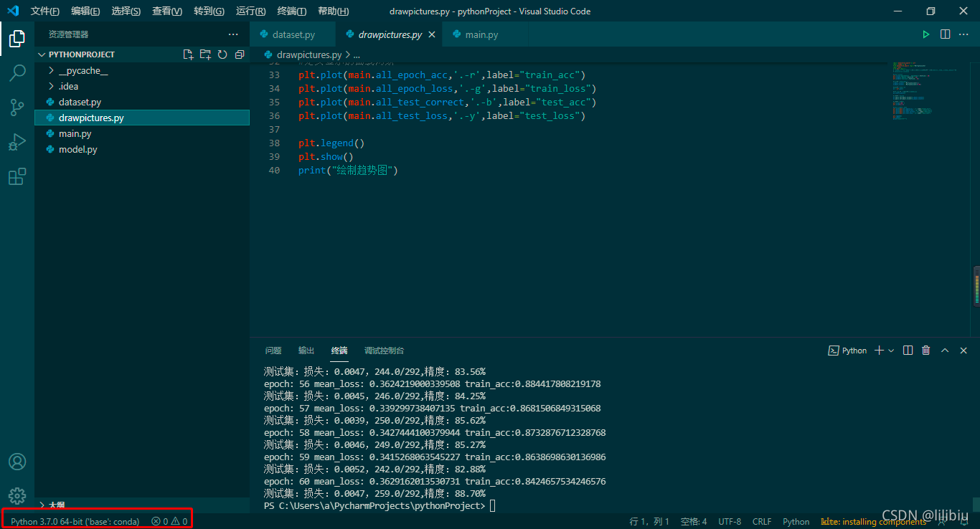Screen dimensions: 980x529
Task: Click the UTF-8 encoding selector
Action: [730, 521]
